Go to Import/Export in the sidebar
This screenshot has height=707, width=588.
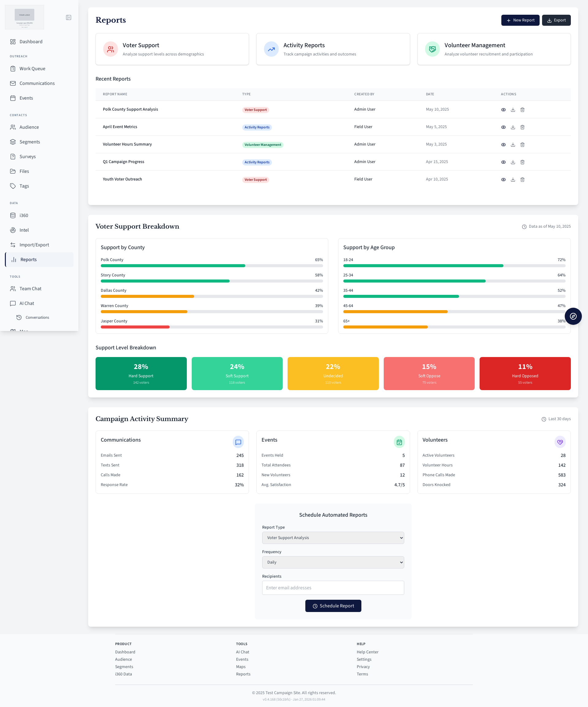pyautogui.click(x=34, y=245)
